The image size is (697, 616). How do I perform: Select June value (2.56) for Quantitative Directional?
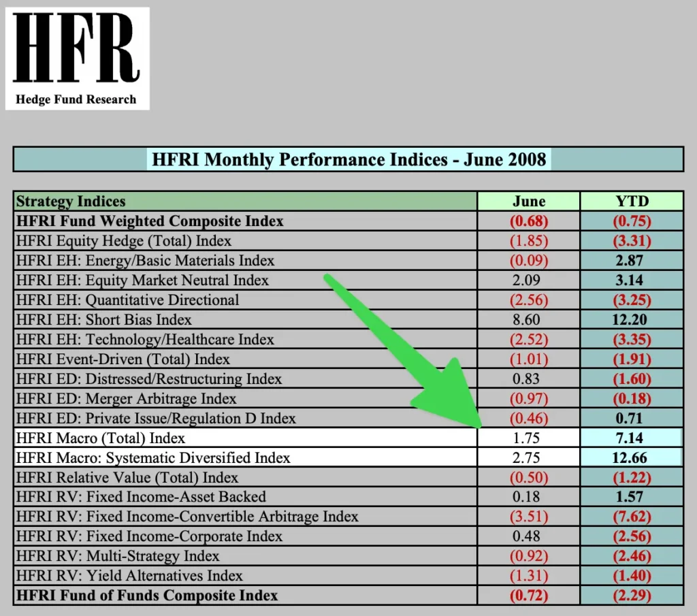529,300
